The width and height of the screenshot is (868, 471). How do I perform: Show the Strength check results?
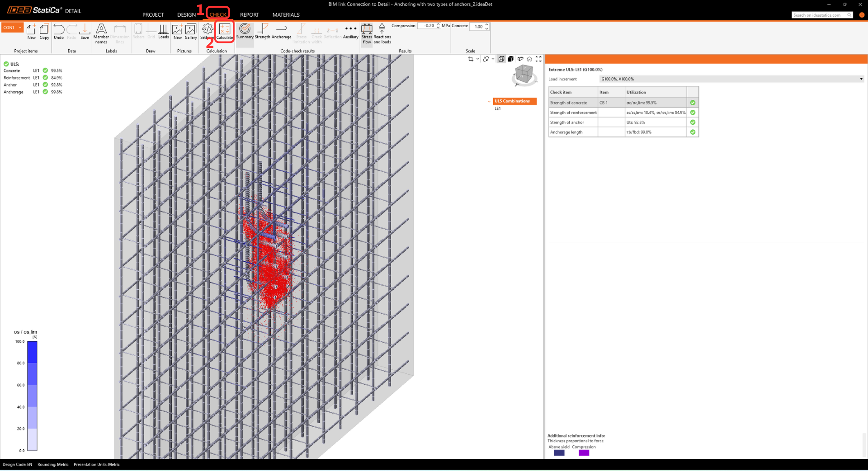[262, 31]
